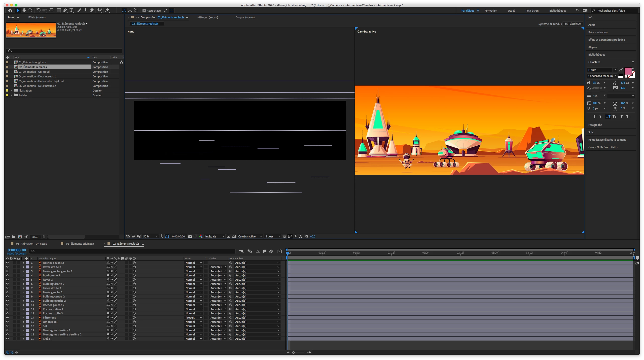Choose the Clone Stamp tool
This screenshot has width=644, height=360.
(85, 10)
